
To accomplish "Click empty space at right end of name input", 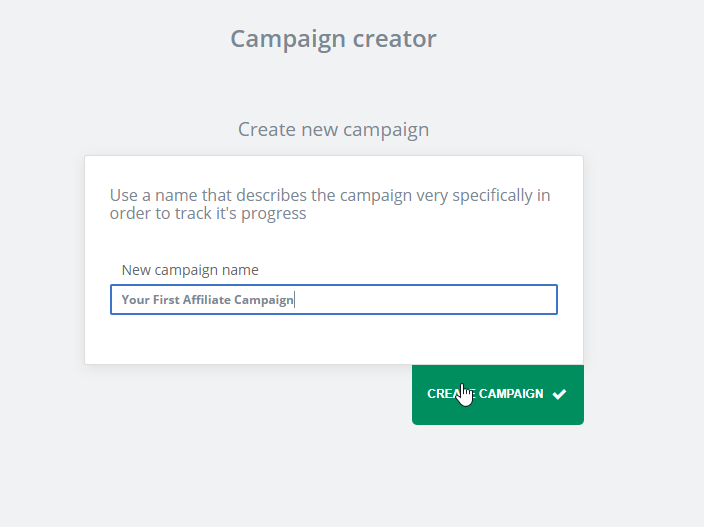I will click(450, 300).
